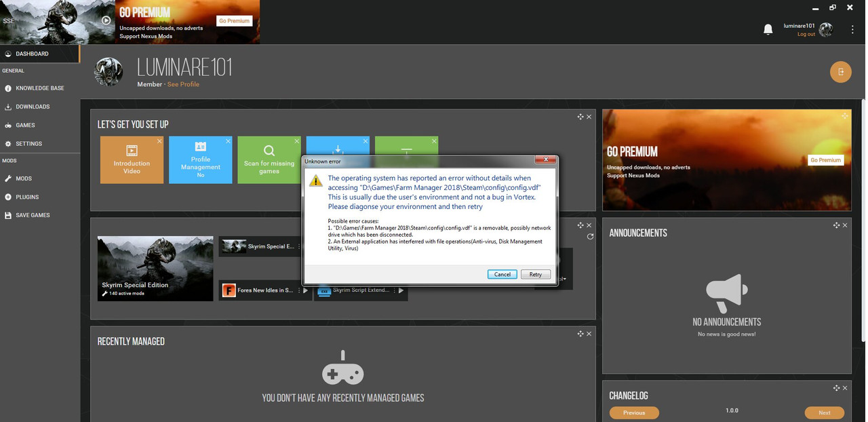Click the Previous changelog button
Screen dimensions: 868x422
coord(634,413)
